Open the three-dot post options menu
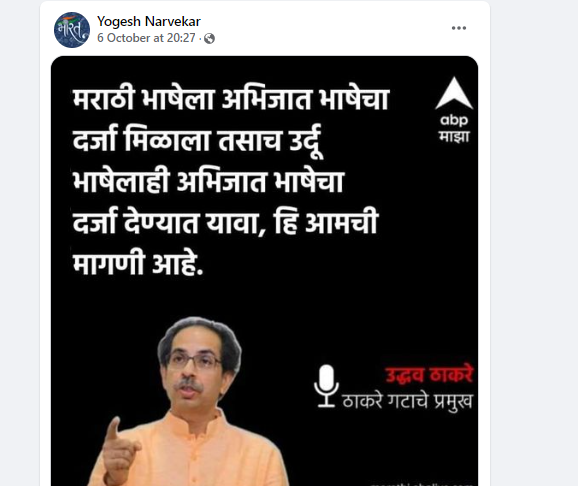Screen dimensions: 578x486 tap(459, 28)
